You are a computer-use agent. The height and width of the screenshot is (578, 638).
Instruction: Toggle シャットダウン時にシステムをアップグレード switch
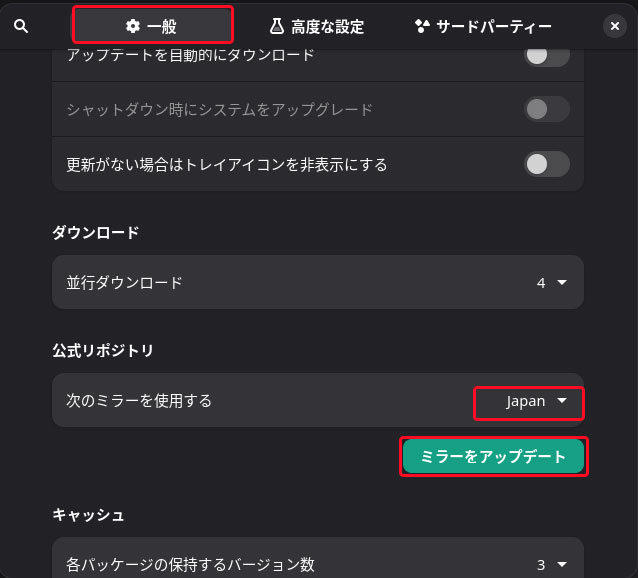click(547, 109)
